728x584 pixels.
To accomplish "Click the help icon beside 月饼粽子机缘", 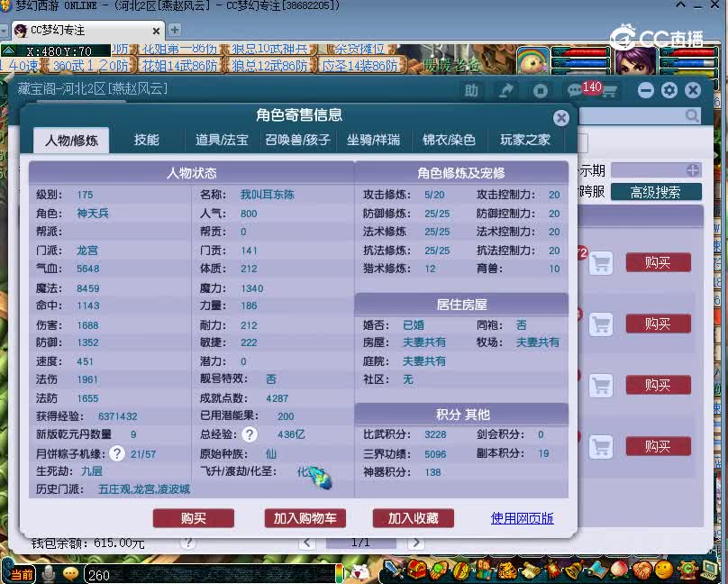I will pyautogui.click(x=117, y=453).
